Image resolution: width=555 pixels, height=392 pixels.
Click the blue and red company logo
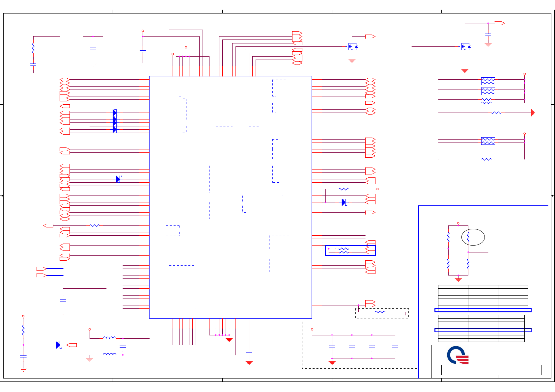pyautogui.click(x=458, y=355)
